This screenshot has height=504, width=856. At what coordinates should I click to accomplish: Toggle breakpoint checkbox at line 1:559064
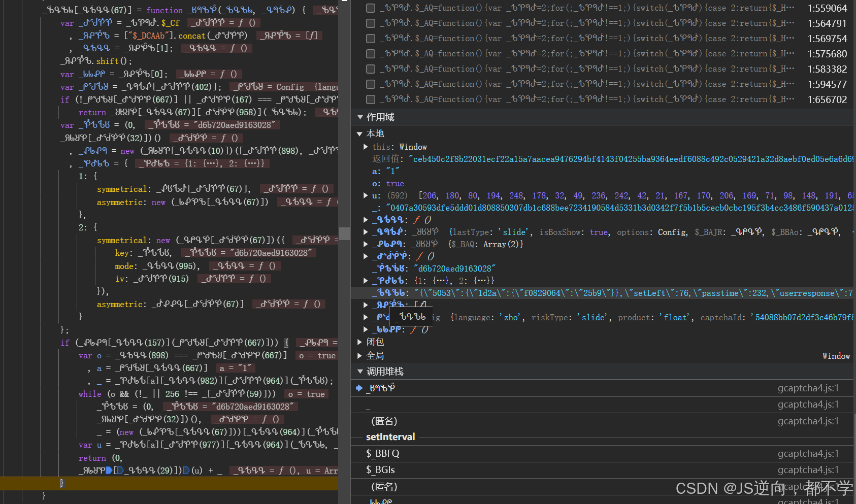click(x=371, y=8)
